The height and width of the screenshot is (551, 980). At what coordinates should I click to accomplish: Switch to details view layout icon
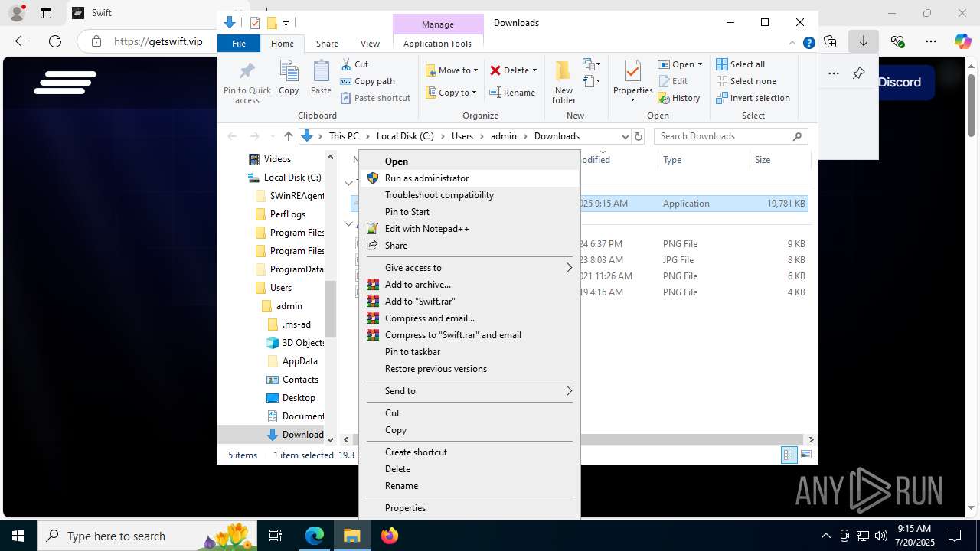(789, 455)
